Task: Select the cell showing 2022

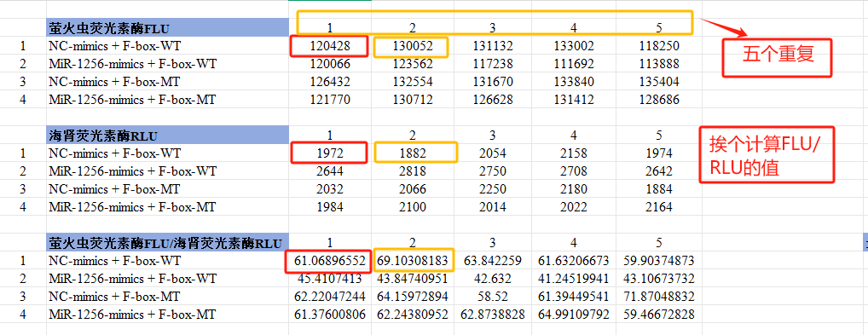Action: pos(574,208)
